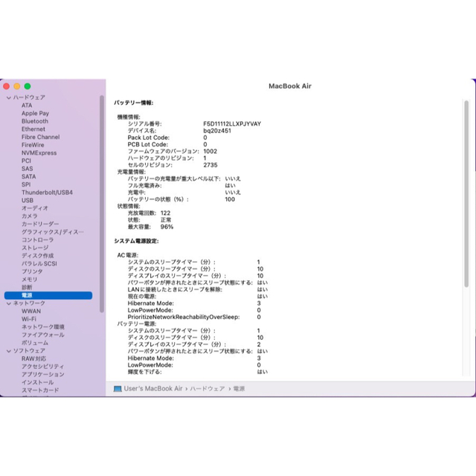Select ファイアウォール in the sidebar
The image size is (476, 476).
(43, 335)
